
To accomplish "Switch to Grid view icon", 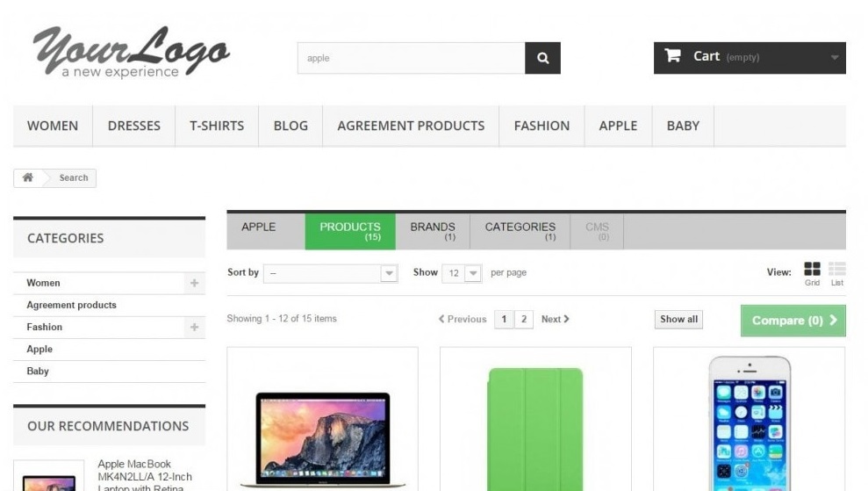I will point(812,269).
